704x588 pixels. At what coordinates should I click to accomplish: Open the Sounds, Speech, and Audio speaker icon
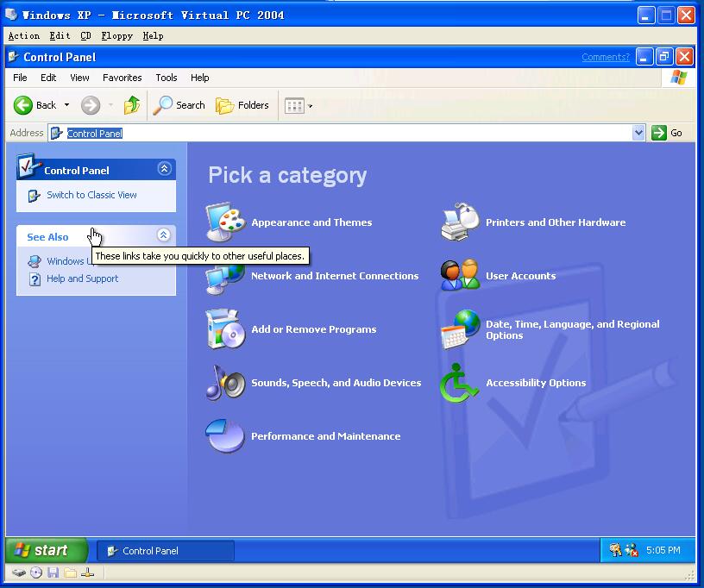pyautogui.click(x=225, y=382)
